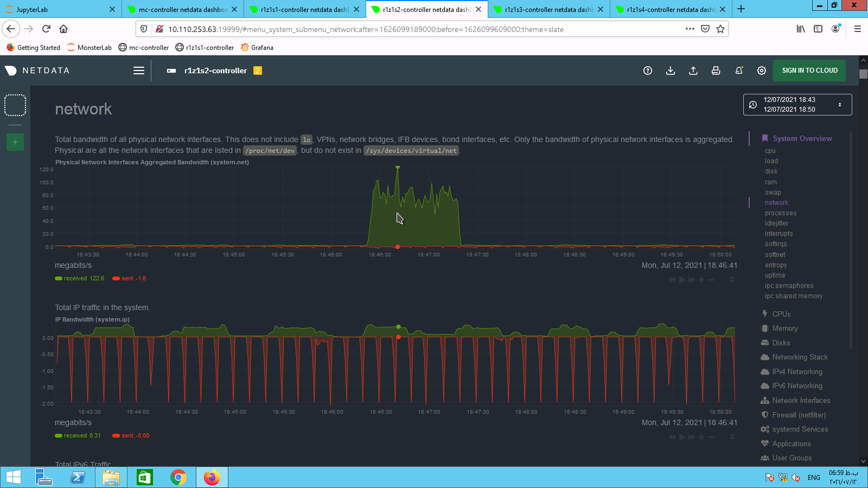Click the export snapshot upload icon
Screen dimensions: 868x488
(x=693, y=70)
